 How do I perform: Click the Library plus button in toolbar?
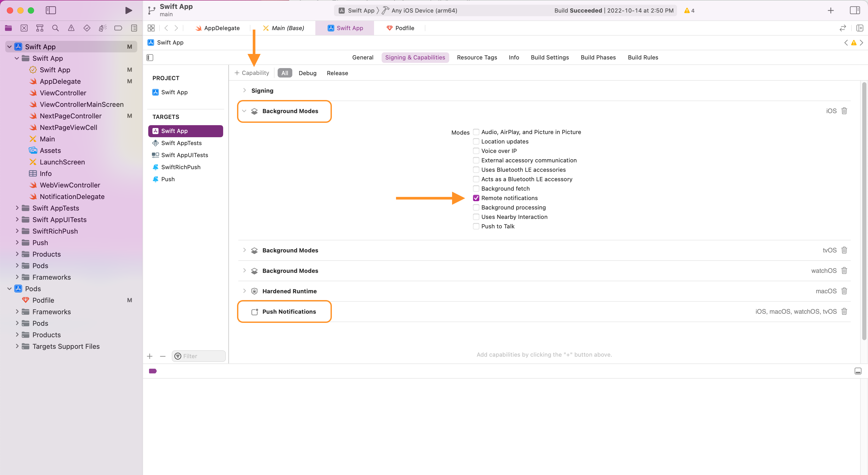831,10
